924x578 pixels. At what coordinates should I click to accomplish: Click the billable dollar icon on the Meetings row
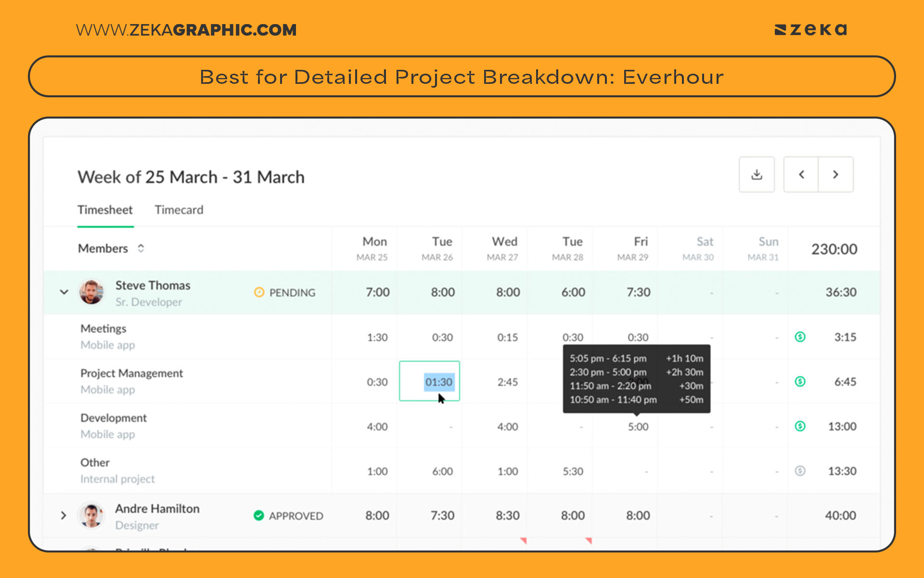[x=799, y=337]
